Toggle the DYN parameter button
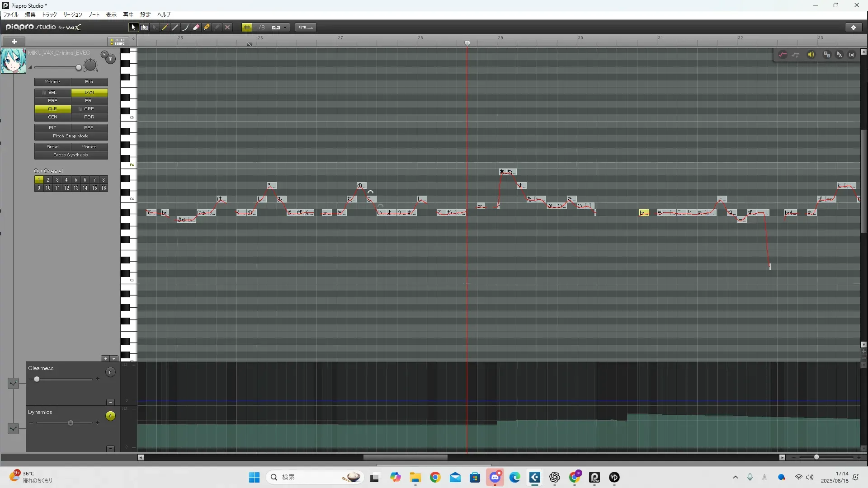 point(89,93)
